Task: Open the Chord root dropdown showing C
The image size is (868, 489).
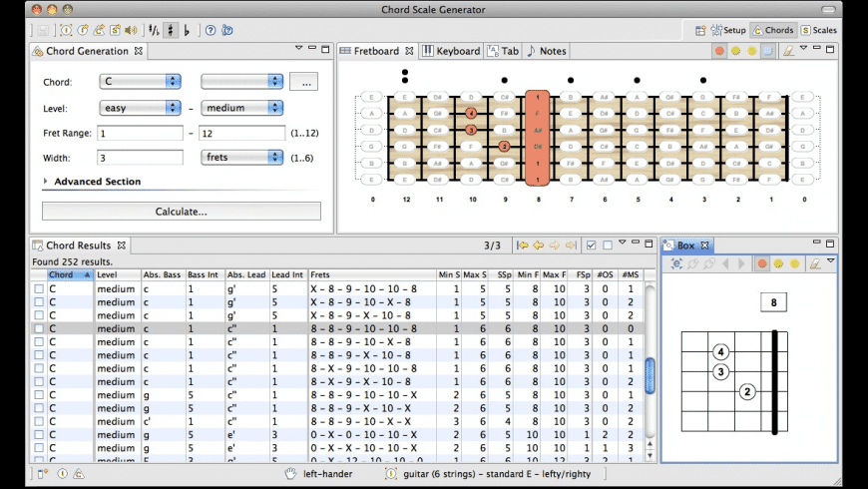Action: pos(140,82)
